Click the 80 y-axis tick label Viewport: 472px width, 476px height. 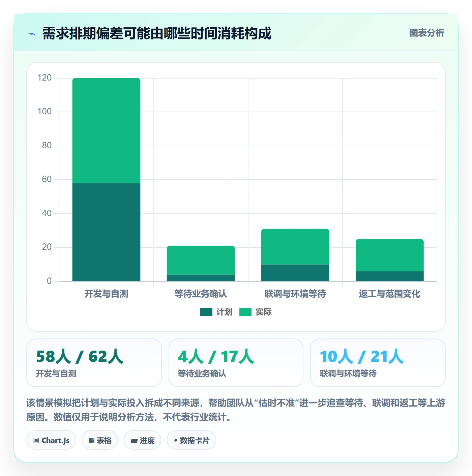[47, 146]
